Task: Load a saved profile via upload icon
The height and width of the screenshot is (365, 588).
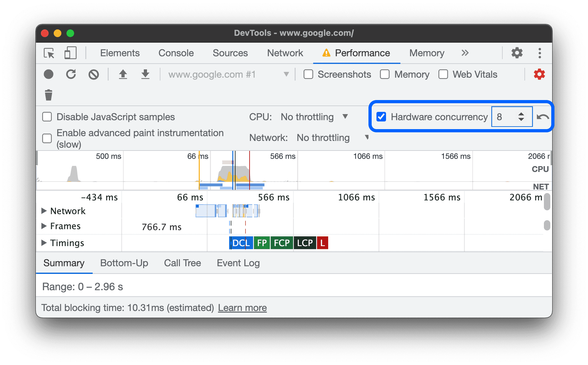Action: point(123,74)
